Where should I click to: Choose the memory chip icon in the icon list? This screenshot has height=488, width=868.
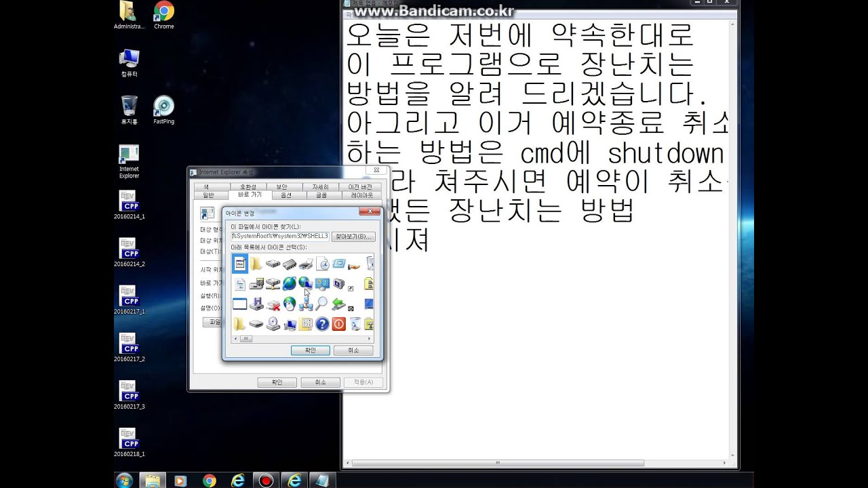290,264
